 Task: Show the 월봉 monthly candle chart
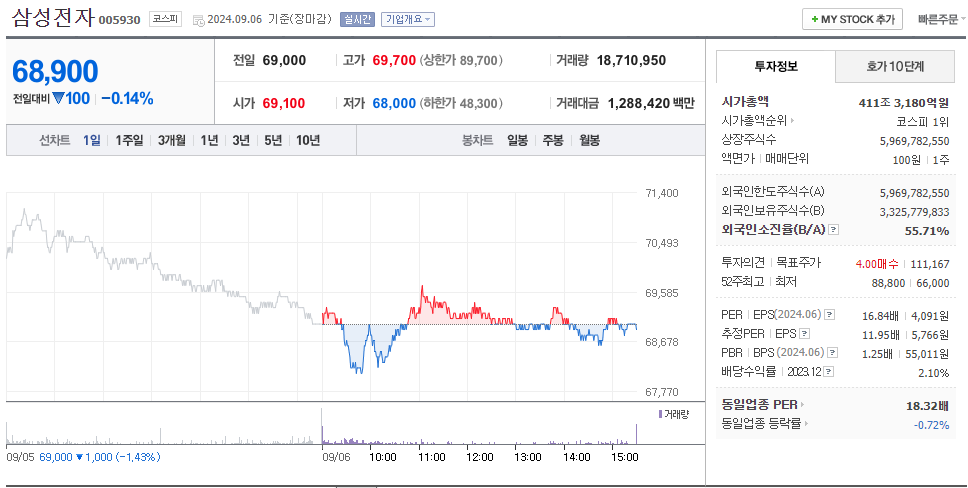[590, 140]
